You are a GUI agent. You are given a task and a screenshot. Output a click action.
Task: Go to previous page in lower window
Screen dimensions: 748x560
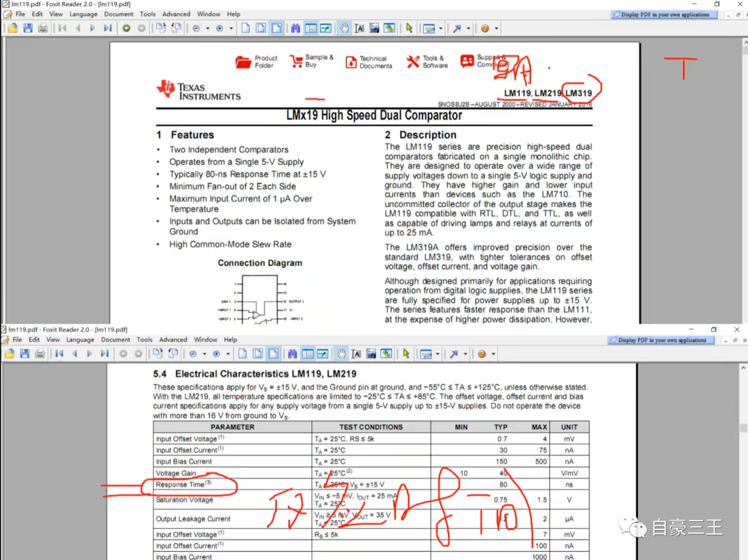(74, 354)
